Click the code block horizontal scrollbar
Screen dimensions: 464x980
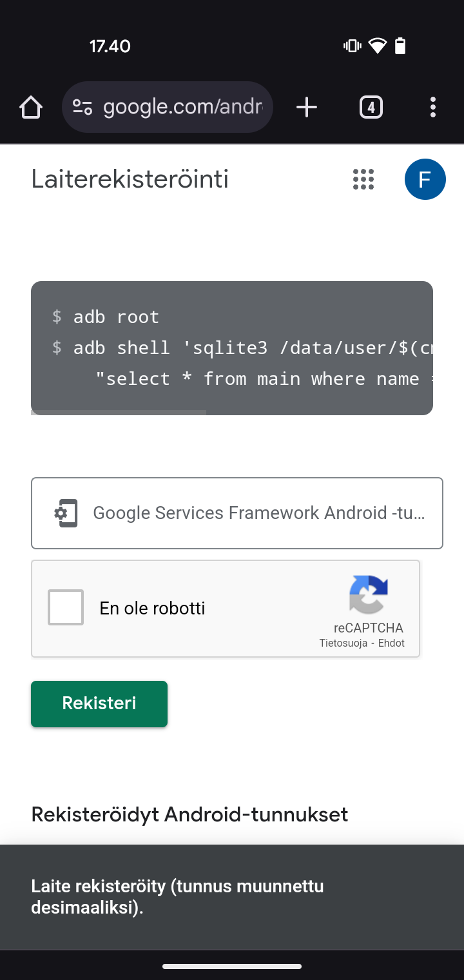pos(119,412)
